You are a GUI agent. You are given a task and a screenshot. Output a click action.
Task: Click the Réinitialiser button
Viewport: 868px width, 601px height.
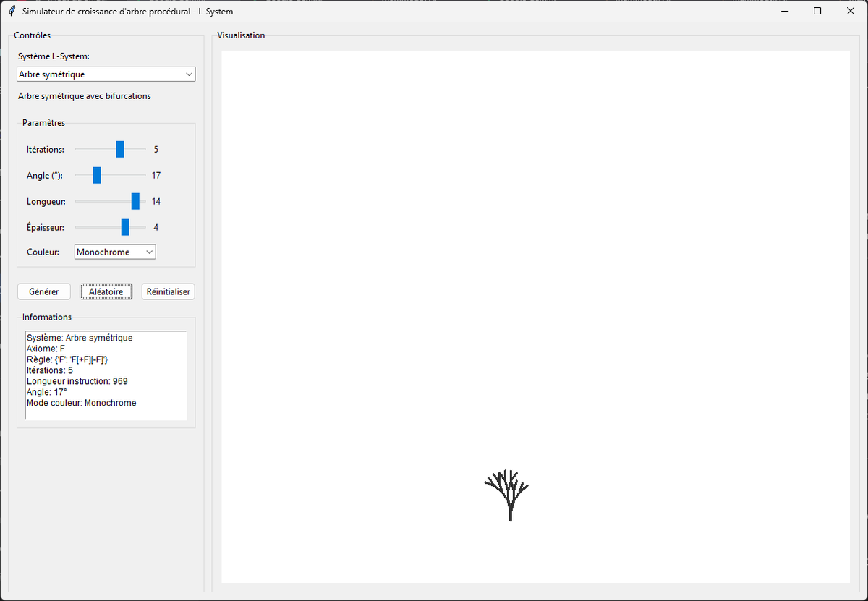(x=168, y=291)
